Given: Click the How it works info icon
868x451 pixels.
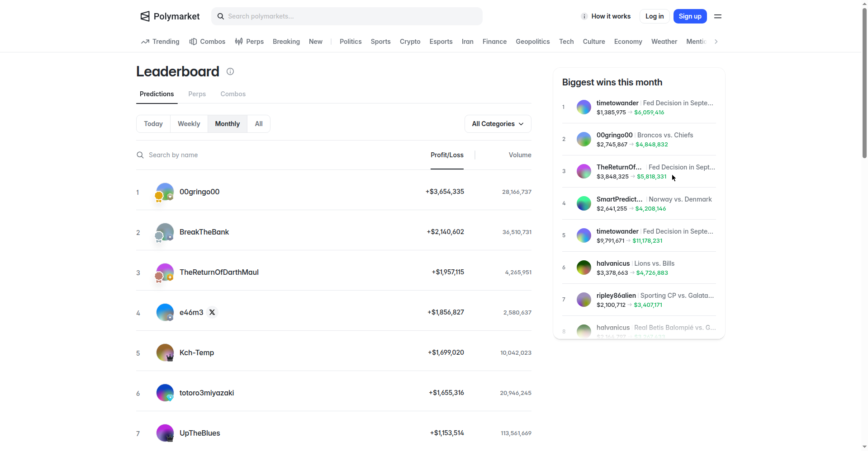Looking at the screenshot, I should 584,16.
